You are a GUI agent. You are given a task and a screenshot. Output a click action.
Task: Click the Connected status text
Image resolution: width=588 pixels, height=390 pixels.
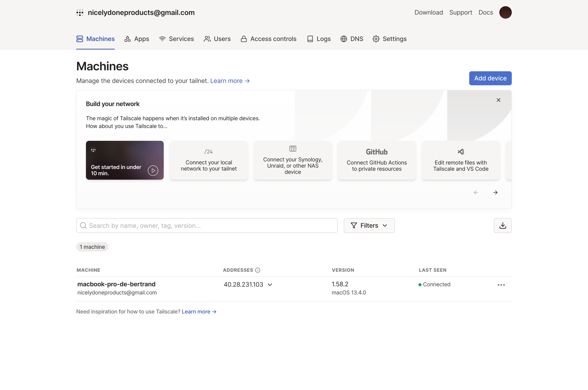click(x=436, y=284)
